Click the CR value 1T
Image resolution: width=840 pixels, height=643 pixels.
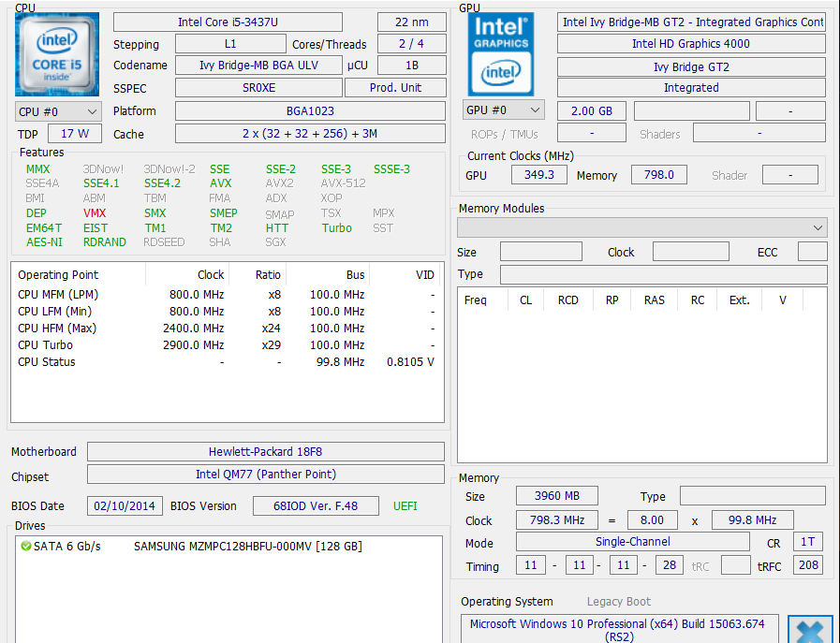click(x=808, y=542)
